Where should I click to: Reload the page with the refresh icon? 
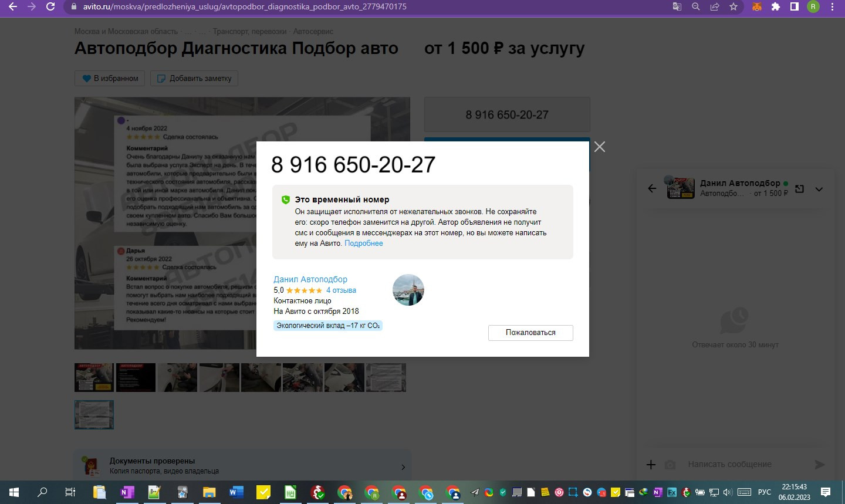(51, 7)
